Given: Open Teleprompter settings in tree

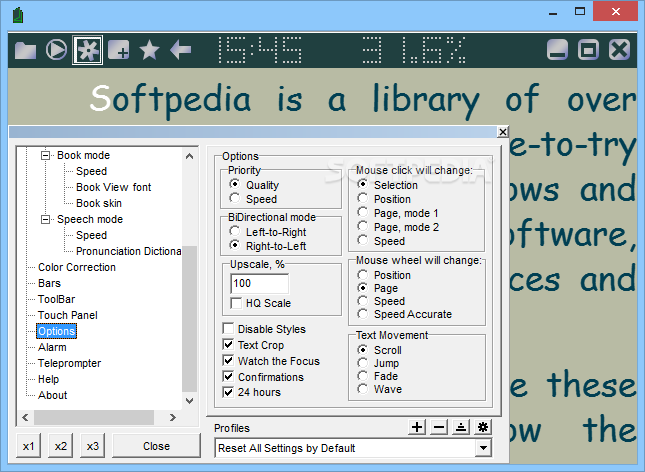Looking at the screenshot, I should tap(70, 363).
